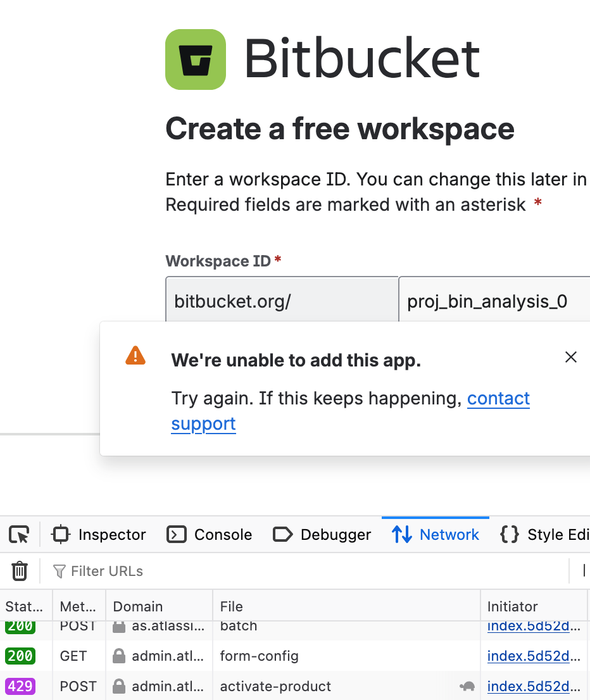Screen dimensions: 590x700
Task: Click the green Bitbucket logo icon
Action: tap(196, 59)
